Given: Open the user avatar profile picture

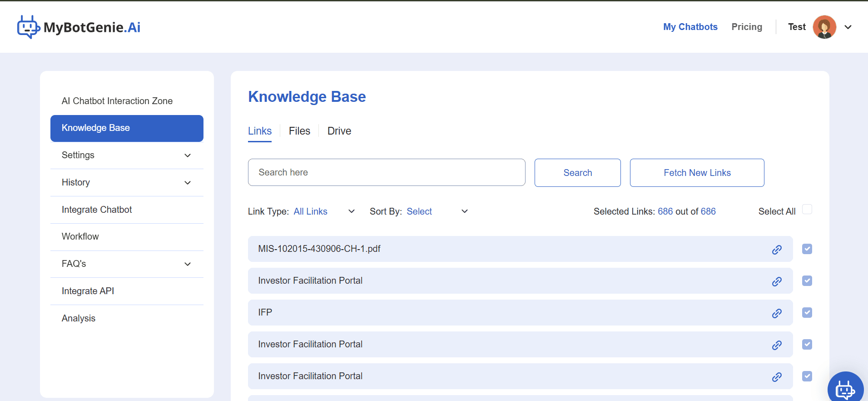Looking at the screenshot, I should coord(824,27).
